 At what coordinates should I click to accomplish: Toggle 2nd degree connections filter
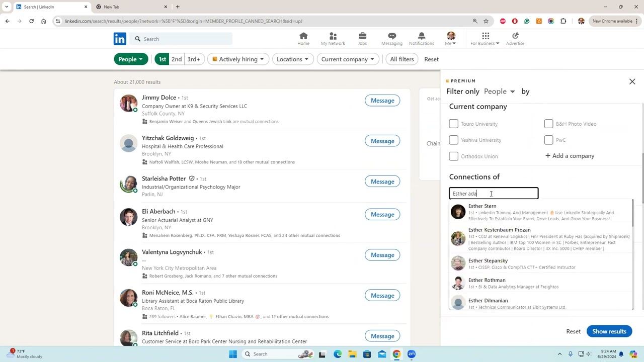pos(177,59)
